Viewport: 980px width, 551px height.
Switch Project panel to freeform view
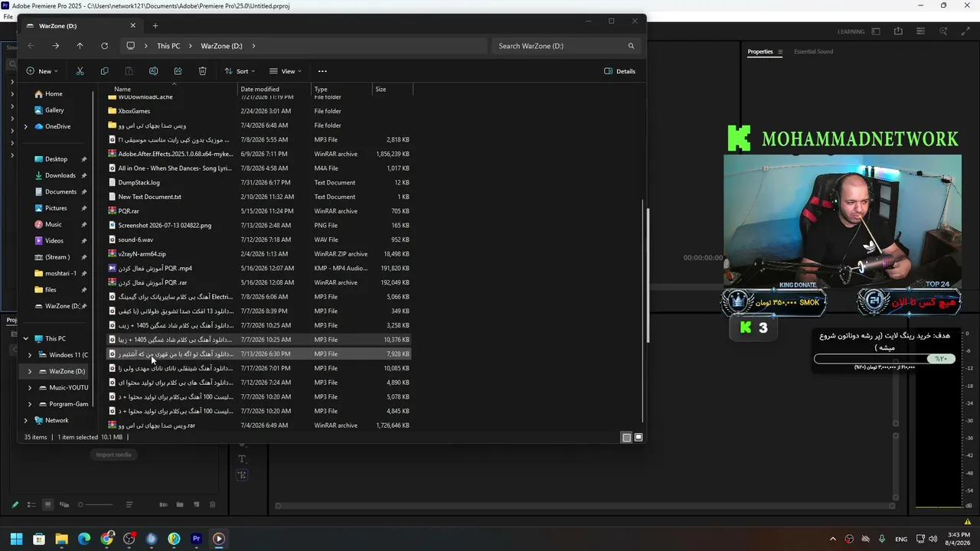64,504
